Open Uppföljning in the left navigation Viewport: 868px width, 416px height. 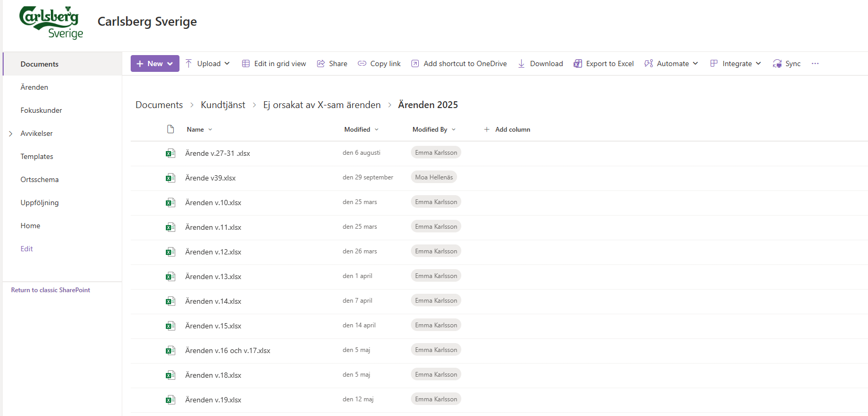pyautogui.click(x=39, y=202)
